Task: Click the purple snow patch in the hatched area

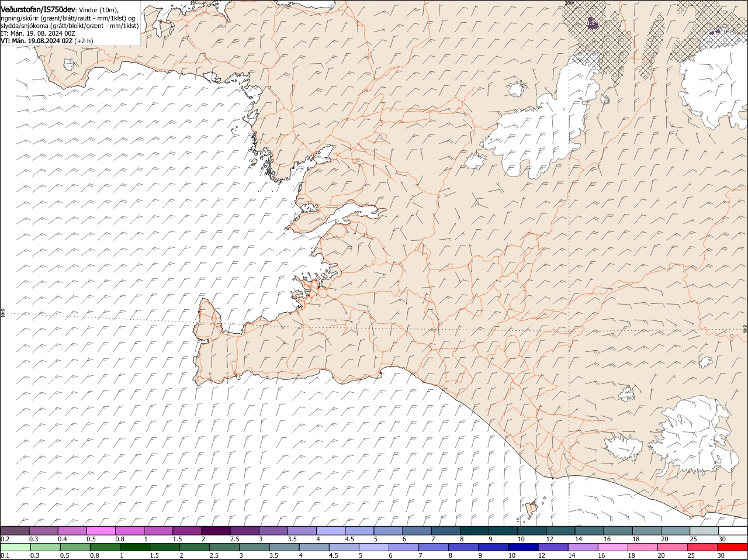Action: (x=592, y=23)
